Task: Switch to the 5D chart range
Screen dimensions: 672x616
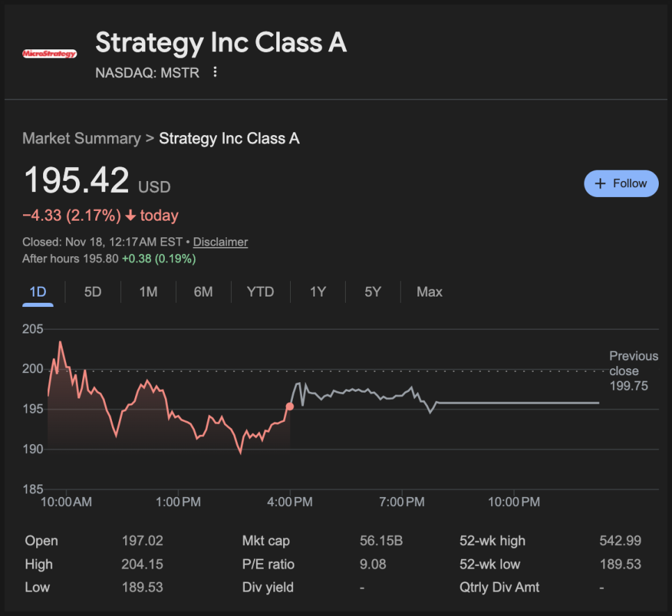Action: [x=93, y=292]
